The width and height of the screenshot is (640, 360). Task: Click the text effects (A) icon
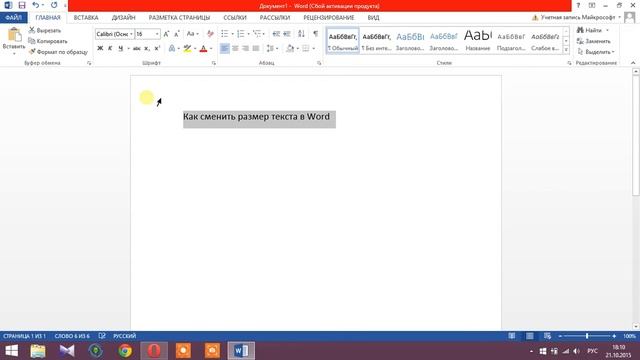click(x=172, y=48)
